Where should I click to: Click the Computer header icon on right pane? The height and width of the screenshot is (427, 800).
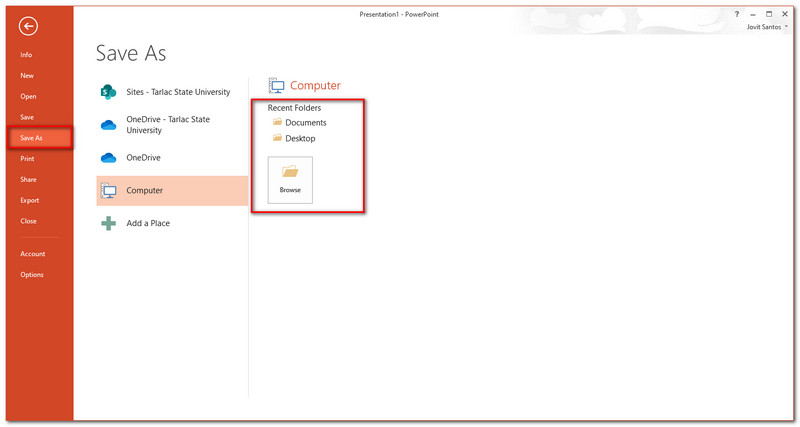click(277, 86)
